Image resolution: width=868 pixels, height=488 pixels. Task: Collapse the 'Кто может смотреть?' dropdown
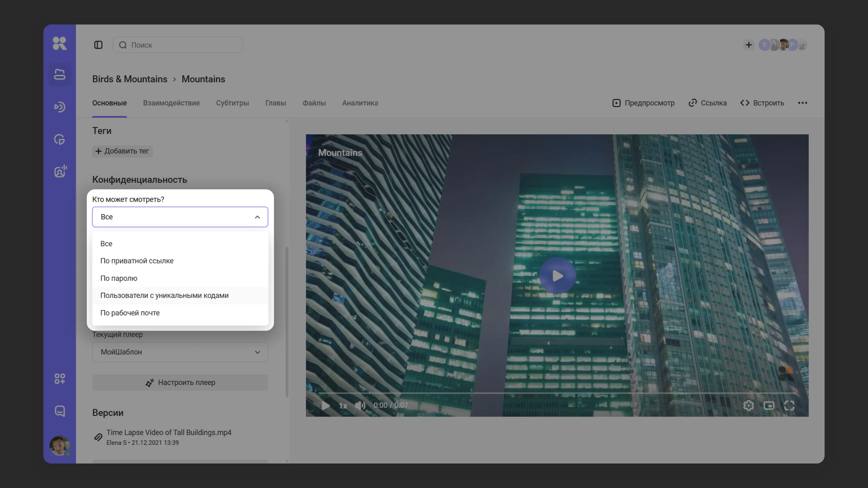[257, 217]
